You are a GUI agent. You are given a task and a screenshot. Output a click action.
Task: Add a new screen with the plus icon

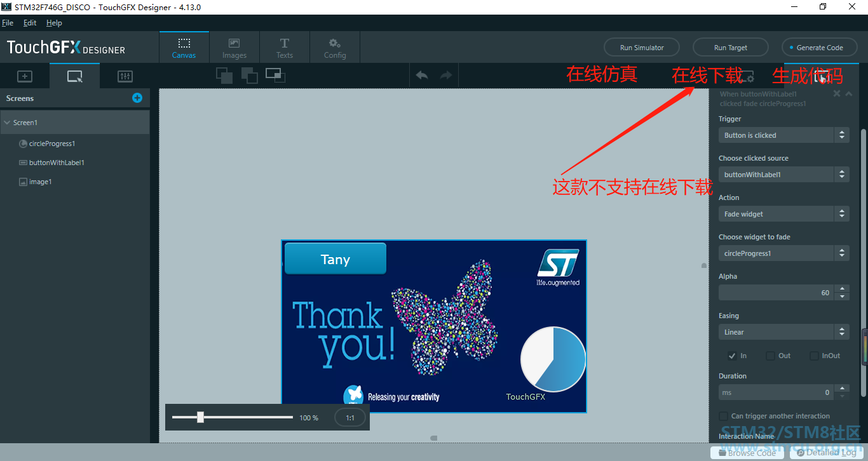[137, 98]
